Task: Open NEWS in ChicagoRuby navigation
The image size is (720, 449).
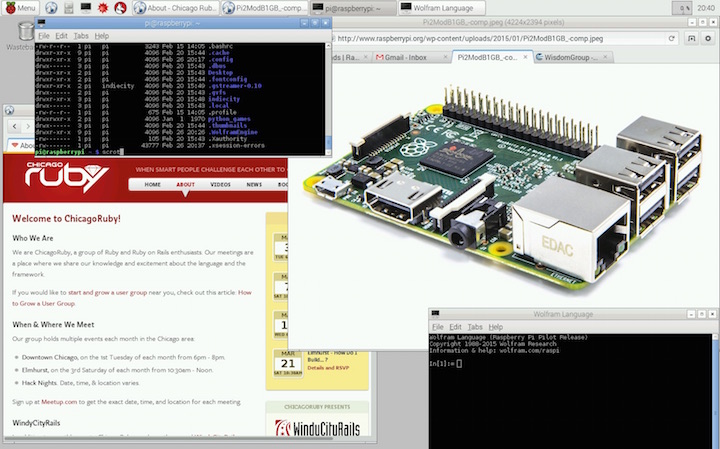Action: tap(254, 185)
